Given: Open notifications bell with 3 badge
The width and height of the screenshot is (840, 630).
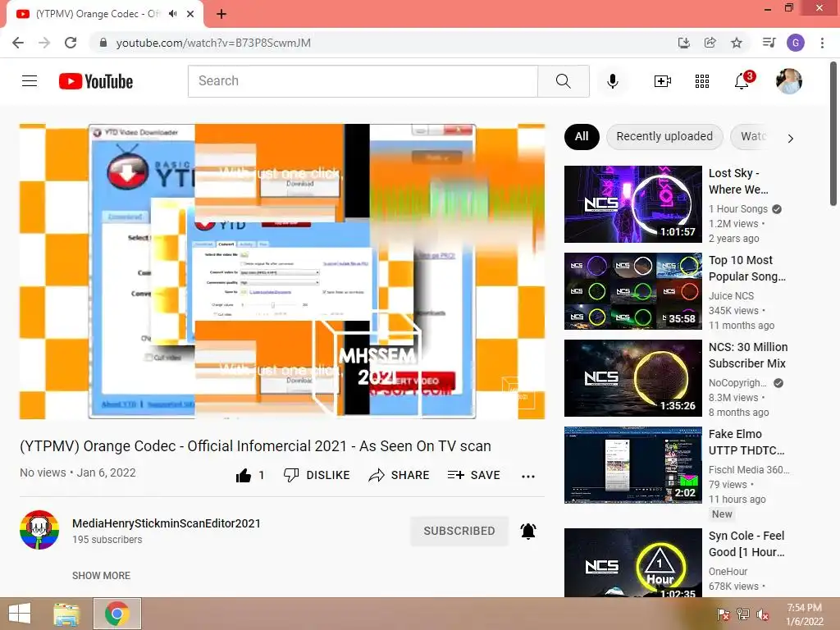Looking at the screenshot, I should pos(742,81).
